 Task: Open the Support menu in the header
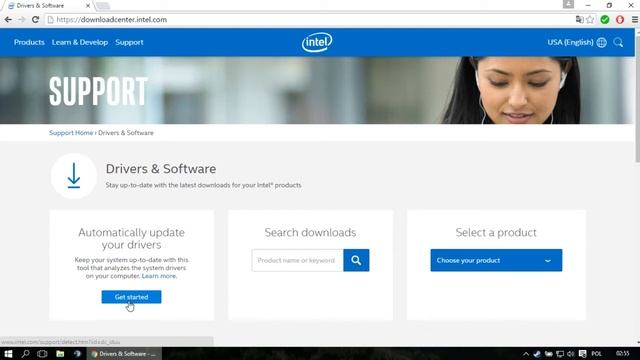[x=129, y=42]
